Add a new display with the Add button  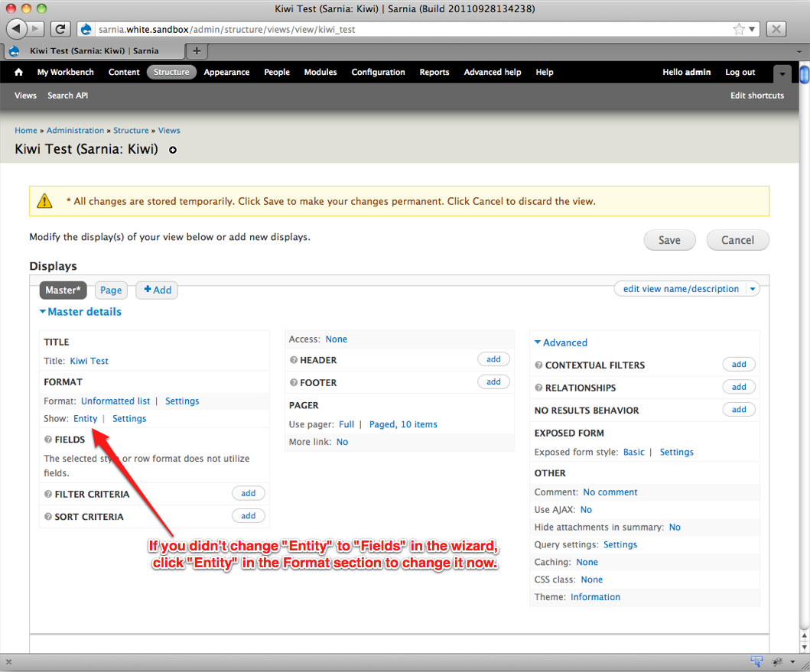(157, 290)
